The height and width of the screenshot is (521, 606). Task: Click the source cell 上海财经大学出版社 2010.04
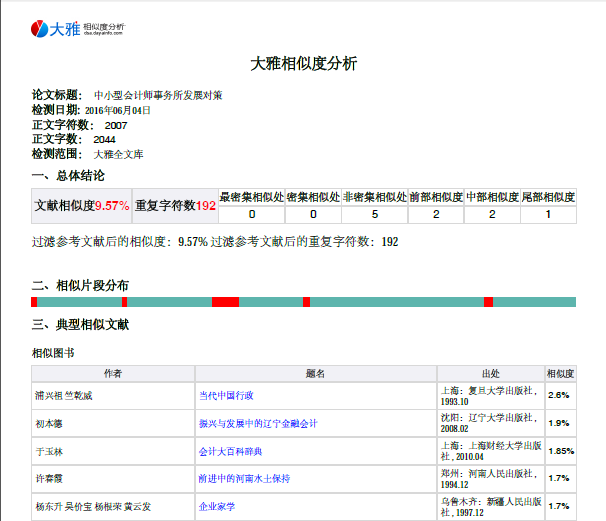(x=491, y=451)
